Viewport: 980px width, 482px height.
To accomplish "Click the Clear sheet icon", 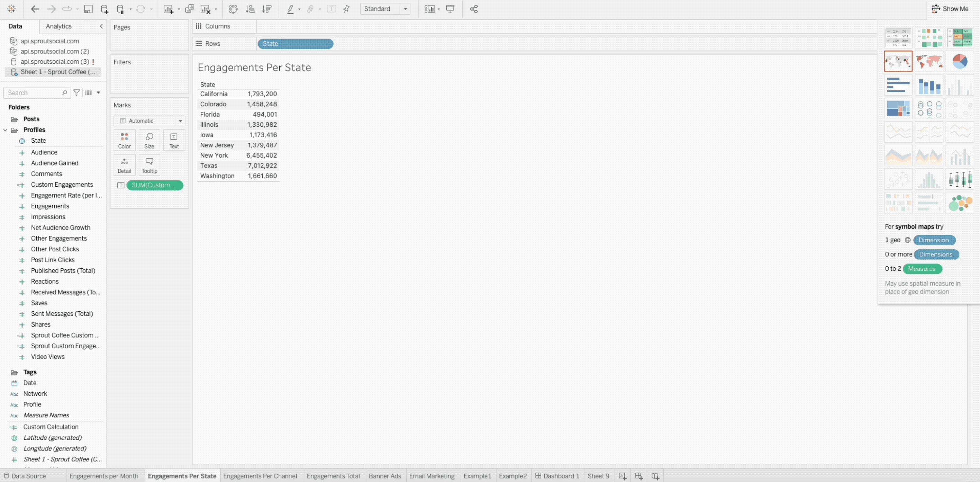I will click(206, 9).
